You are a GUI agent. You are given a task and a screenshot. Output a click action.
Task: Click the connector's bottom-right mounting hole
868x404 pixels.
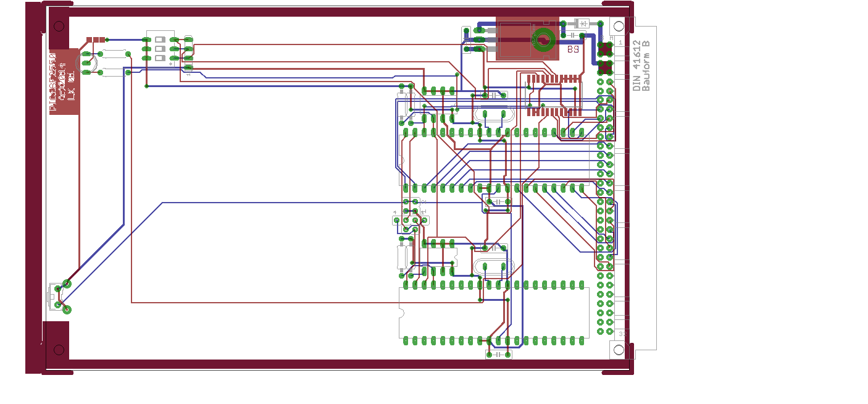coord(618,350)
